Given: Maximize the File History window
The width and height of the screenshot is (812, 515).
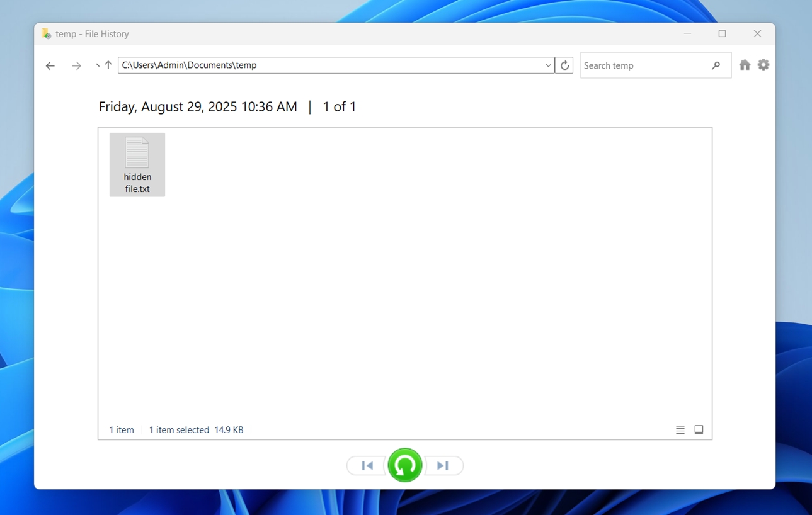Looking at the screenshot, I should [722, 34].
